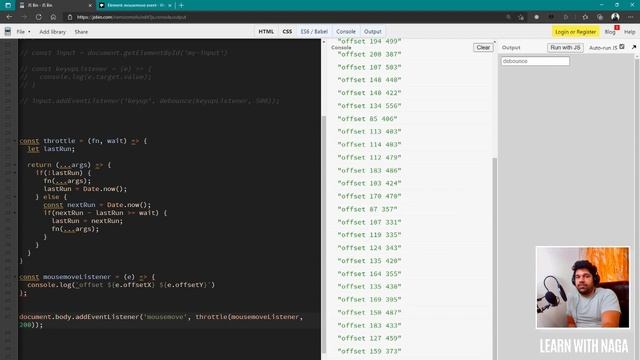The width and height of the screenshot is (640, 360).
Task: Open the Share menu
Action: pyautogui.click(x=81, y=31)
